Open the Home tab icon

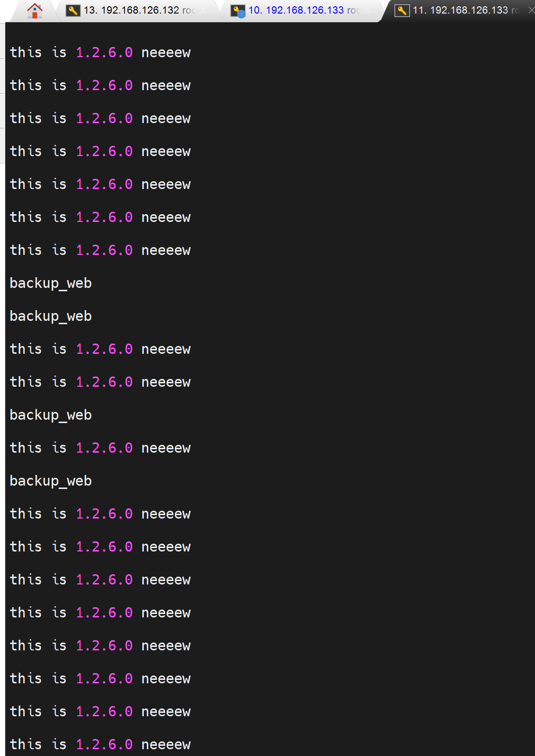(x=34, y=10)
